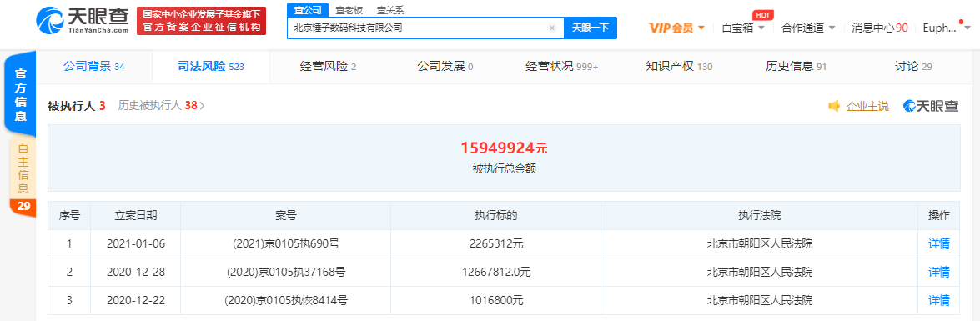Open the VIP会员 dropdown

(677, 28)
